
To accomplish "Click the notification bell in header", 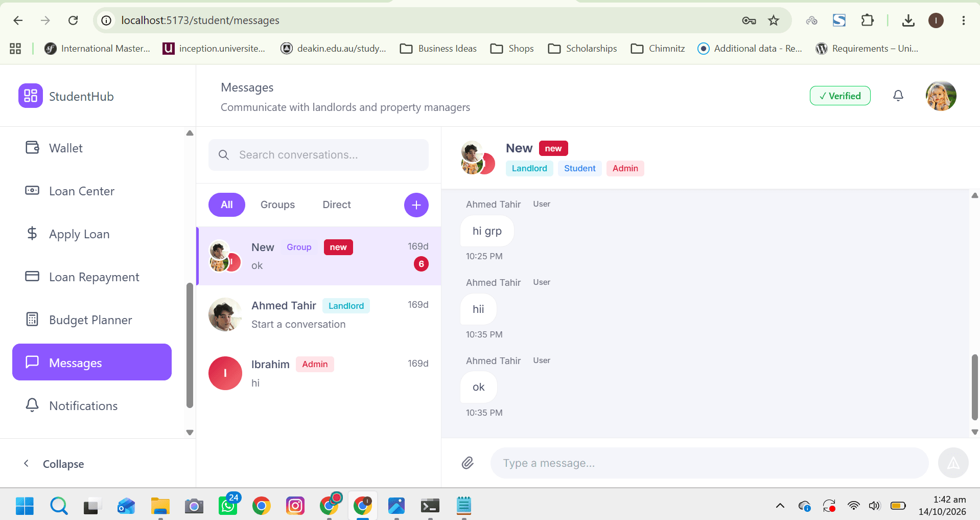I will (x=898, y=96).
